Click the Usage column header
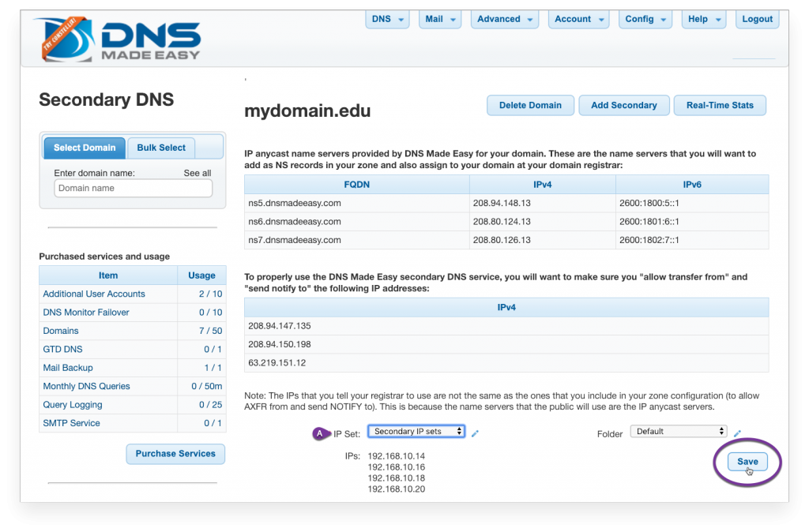The image size is (809, 532). coord(201,275)
